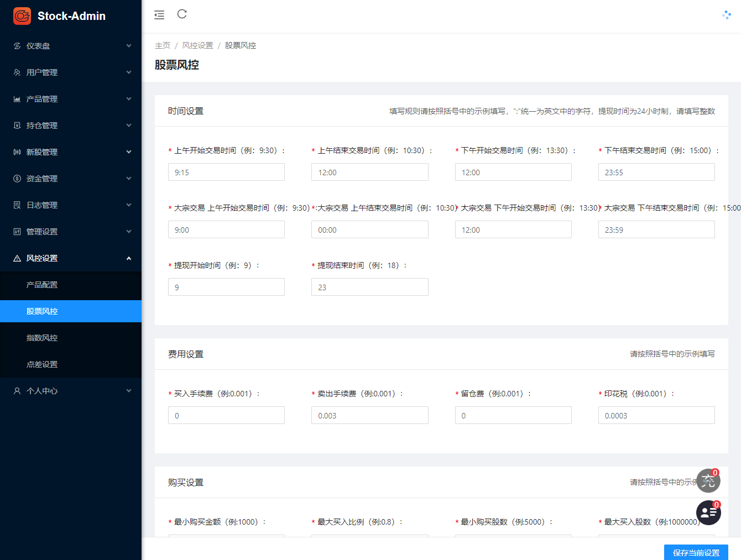The image size is (741, 560).
Task: Select the 用户管理 user management icon
Action: click(x=17, y=72)
